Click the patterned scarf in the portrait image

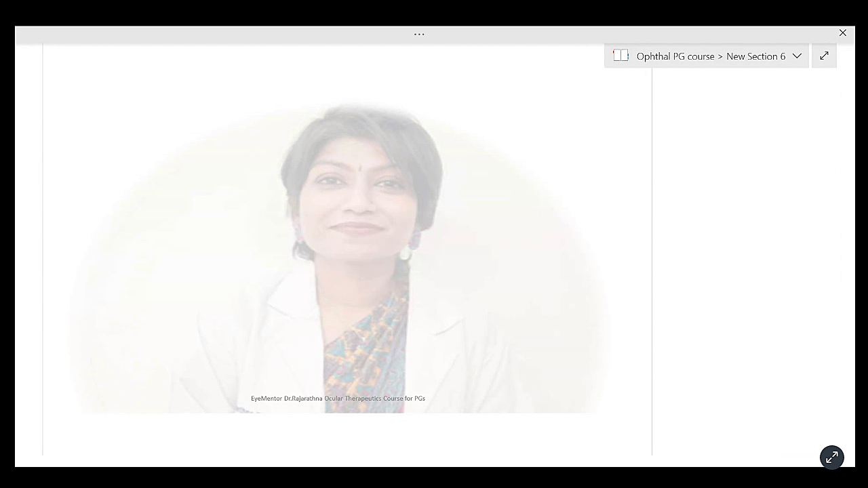tap(366, 339)
